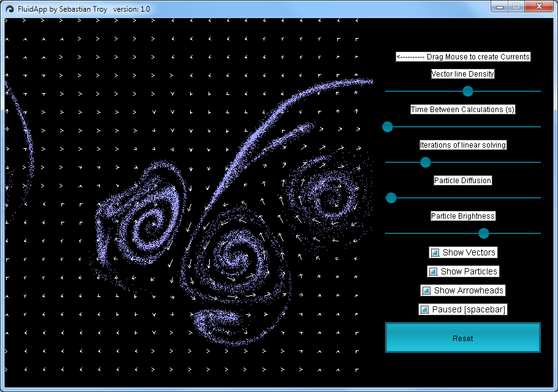The height and width of the screenshot is (392, 558).
Task: Minimize the FluidApp window
Action: [x=499, y=7]
